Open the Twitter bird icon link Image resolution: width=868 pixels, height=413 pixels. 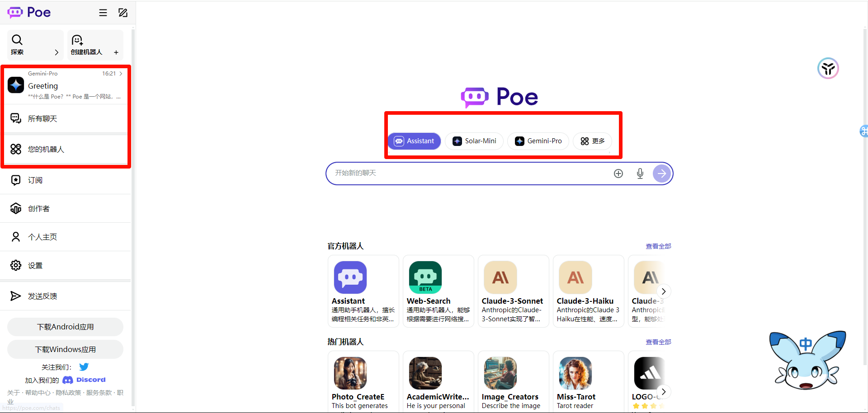(84, 367)
